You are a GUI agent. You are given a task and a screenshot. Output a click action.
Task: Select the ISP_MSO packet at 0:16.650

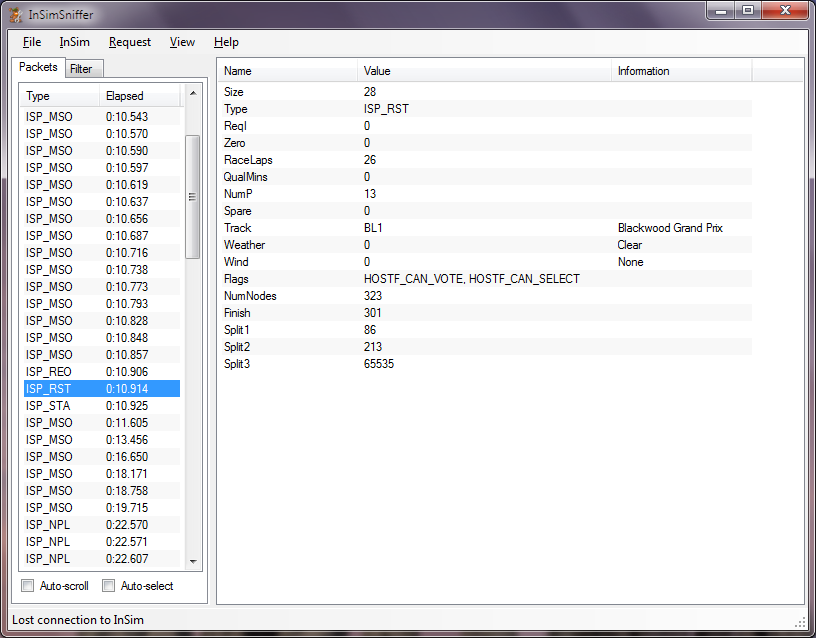[x=102, y=457]
